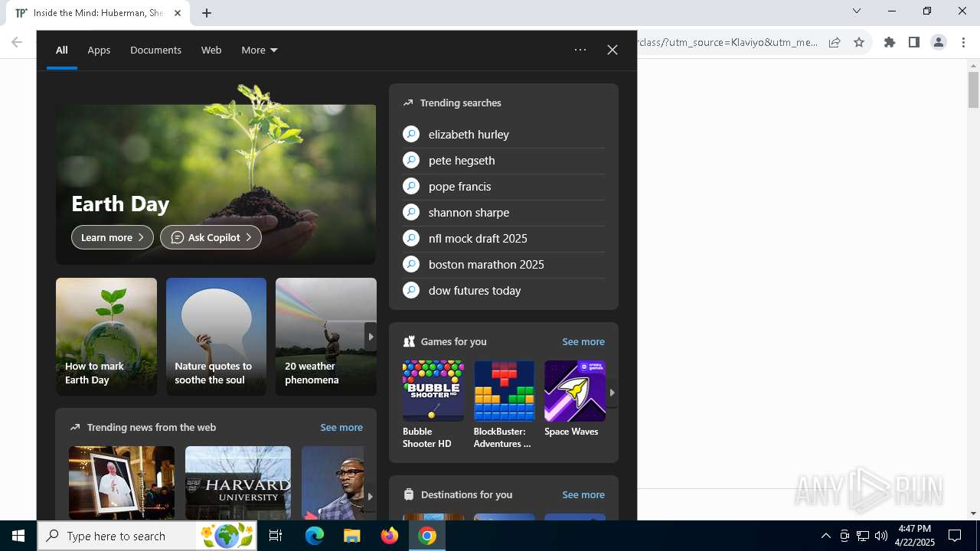Search trending term dow futures today
Screen dimensions: 980x551
tap(504, 290)
